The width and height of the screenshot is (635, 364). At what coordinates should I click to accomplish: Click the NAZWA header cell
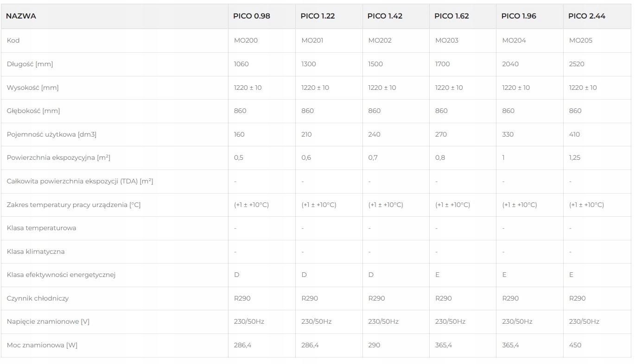click(21, 16)
